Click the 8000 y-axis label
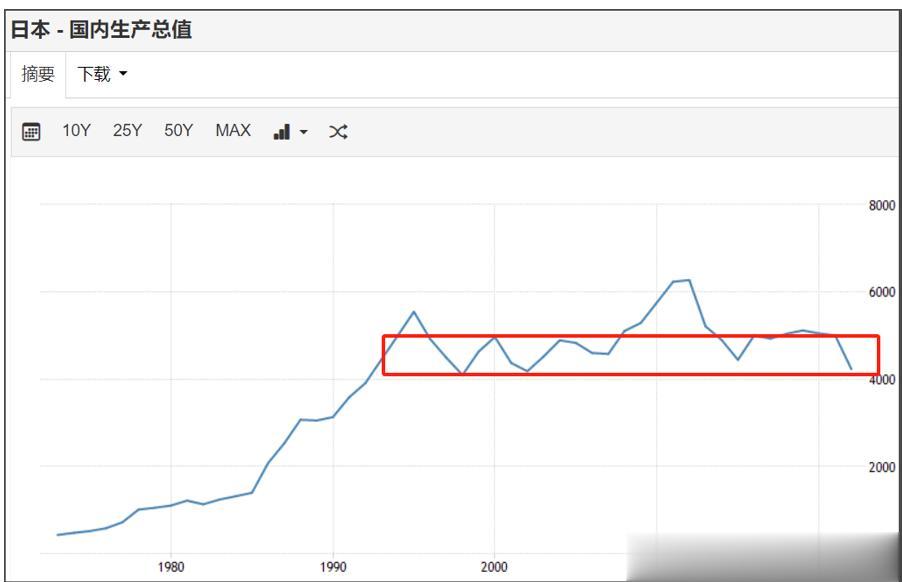This screenshot has width=902, height=582. point(882,205)
